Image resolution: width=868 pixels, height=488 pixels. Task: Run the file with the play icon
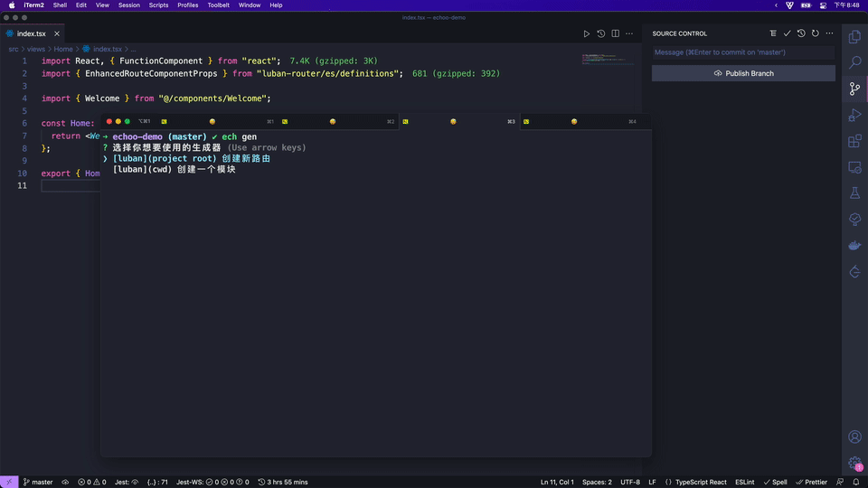[586, 33]
